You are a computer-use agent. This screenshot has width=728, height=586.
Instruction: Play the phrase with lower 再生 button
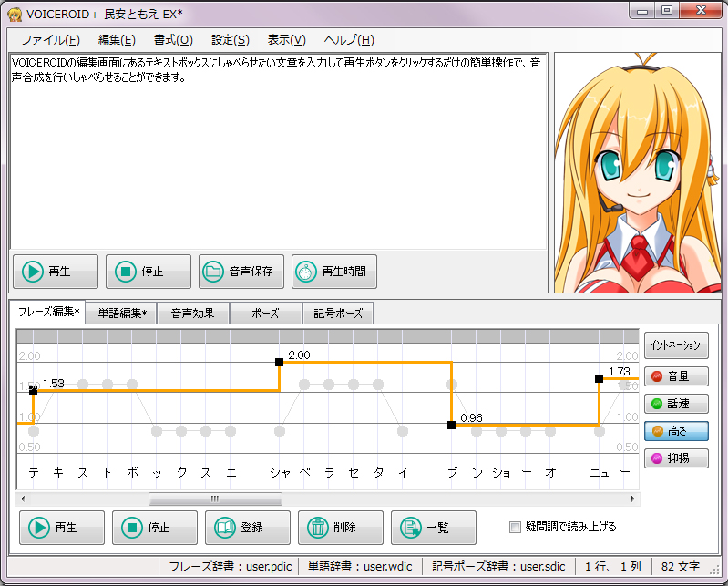pyautogui.click(x=62, y=528)
